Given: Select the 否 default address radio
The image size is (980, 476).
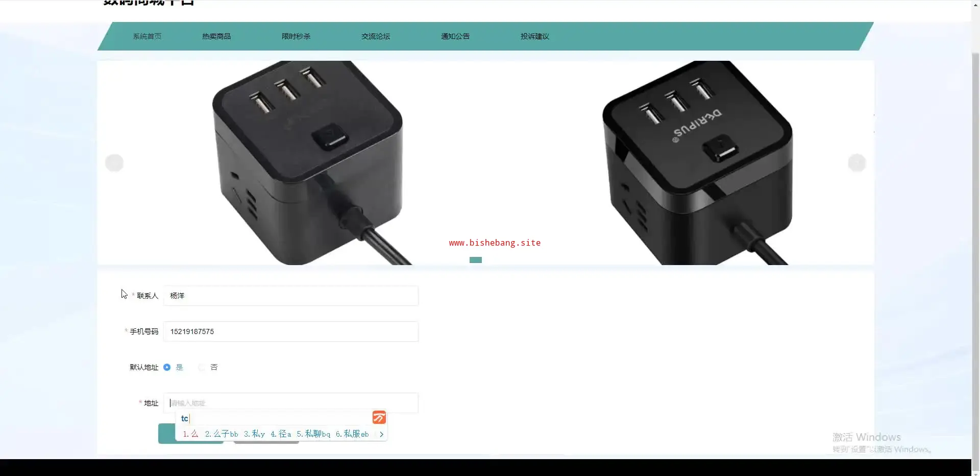Looking at the screenshot, I should [202, 367].
